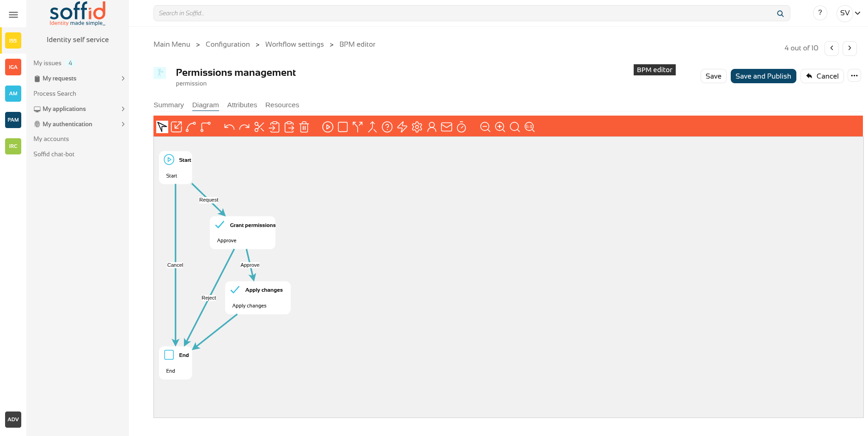Expand My requests submenu
The width and height of the screenshot is (868, 436).
123,79
